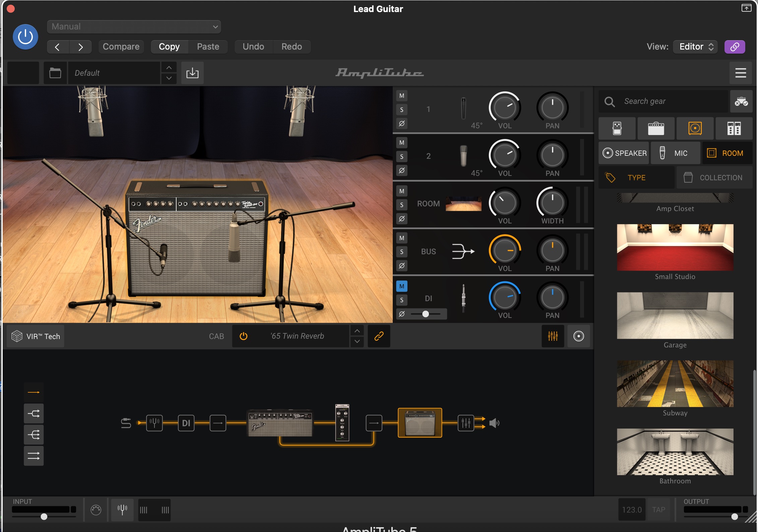The height and width of the screenshot is (532, 758).
Task: Select the tuner block in signal chain
Action: (154, 423)
